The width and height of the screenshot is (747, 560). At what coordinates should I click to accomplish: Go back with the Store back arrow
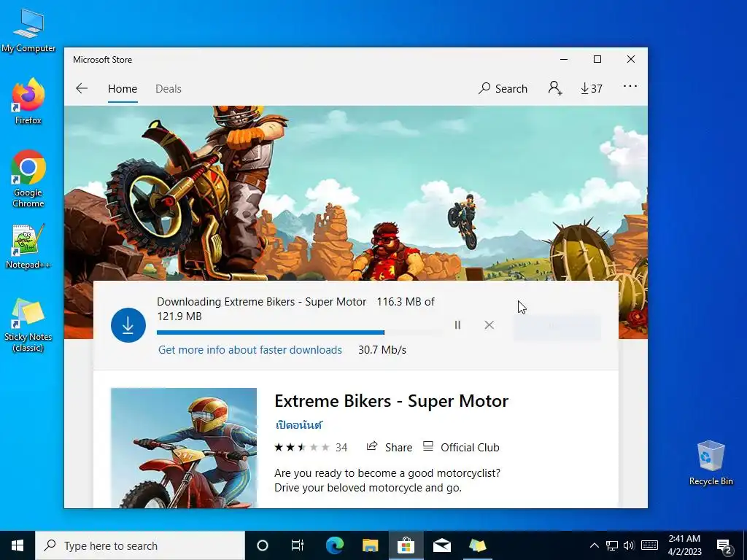coord(82,88)
